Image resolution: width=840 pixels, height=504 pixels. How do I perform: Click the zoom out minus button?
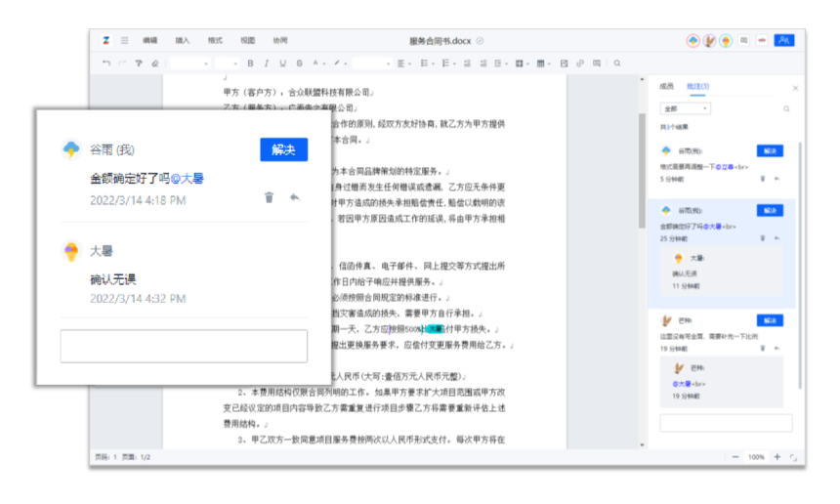tap(735, 457)
